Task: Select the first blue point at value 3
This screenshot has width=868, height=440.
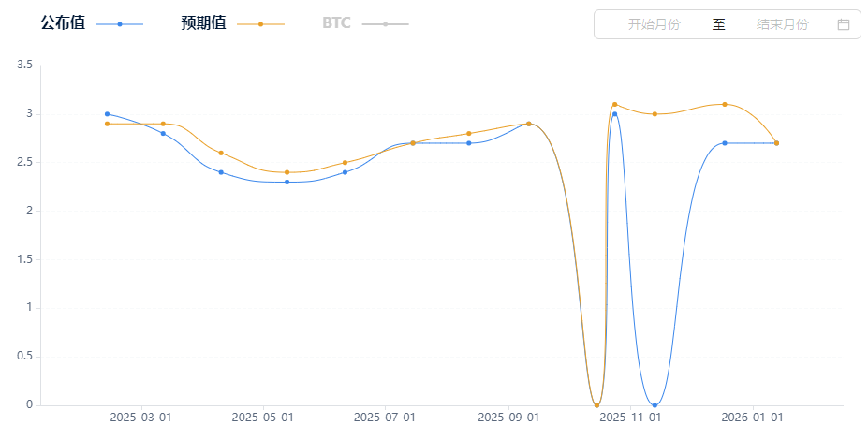Action: coord(107,114)
